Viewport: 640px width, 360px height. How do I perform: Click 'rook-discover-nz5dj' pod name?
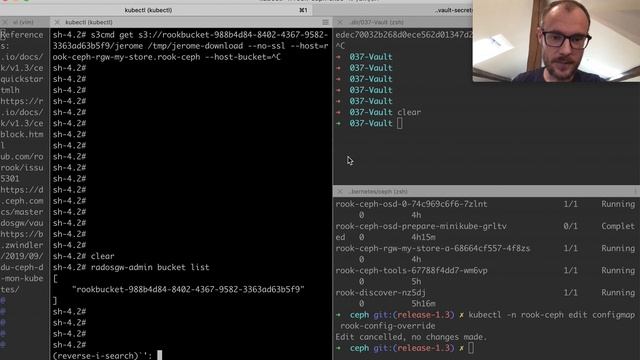pos(380,293)
